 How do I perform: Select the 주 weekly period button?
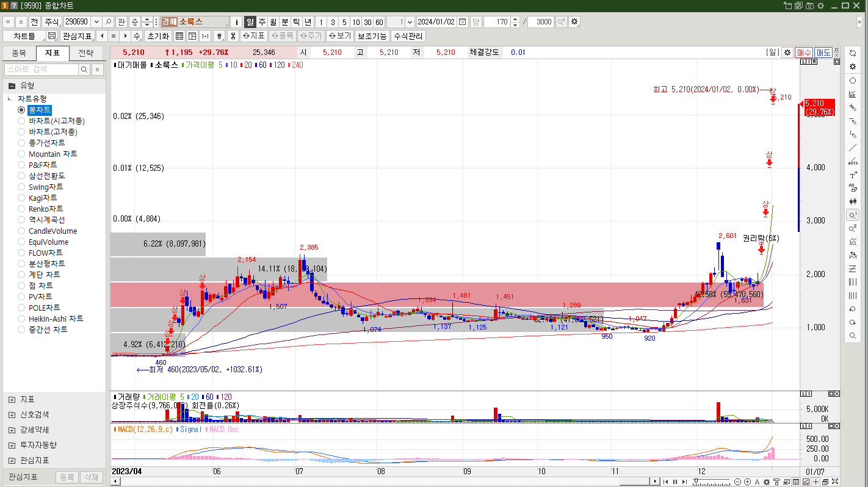262,22
